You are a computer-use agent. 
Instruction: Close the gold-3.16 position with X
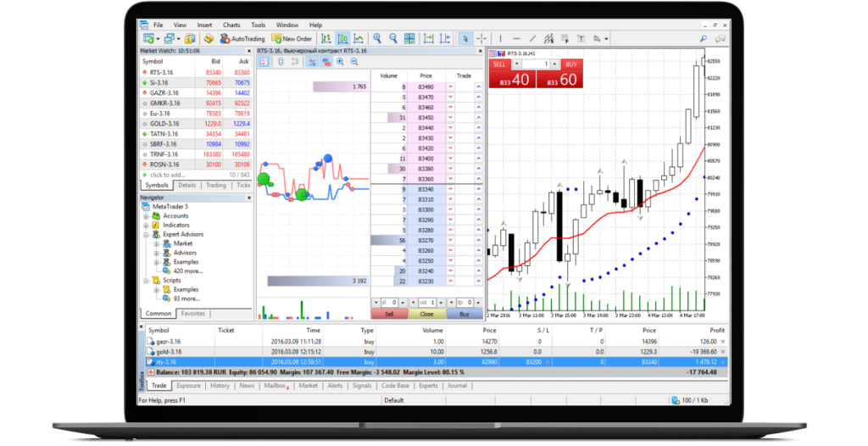coord(723,352)
